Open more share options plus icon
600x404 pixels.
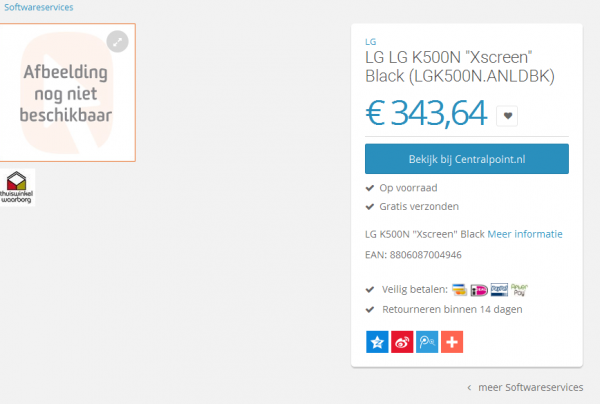tap(452, 342)
